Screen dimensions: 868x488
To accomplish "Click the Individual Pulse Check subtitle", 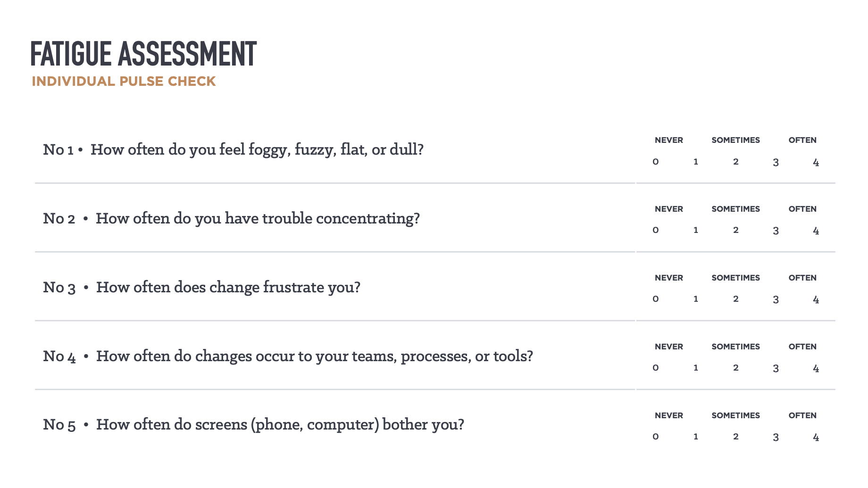I will click(124, 81).
